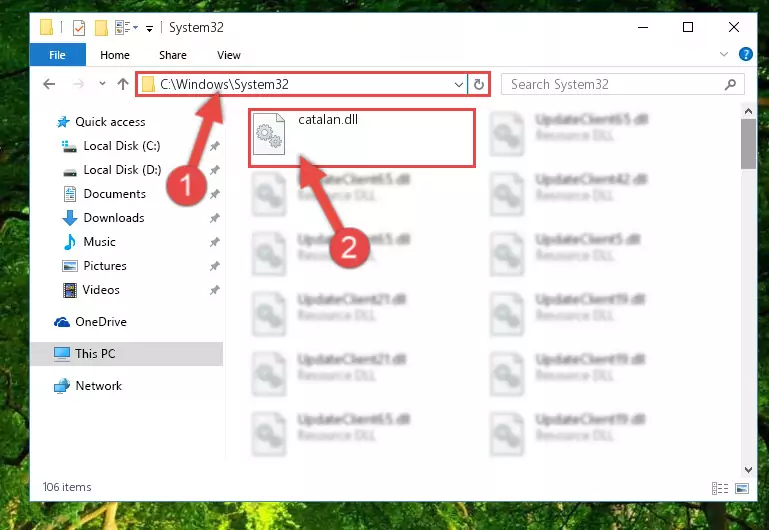Switch to the View ribbon tab

click(229, 55)
